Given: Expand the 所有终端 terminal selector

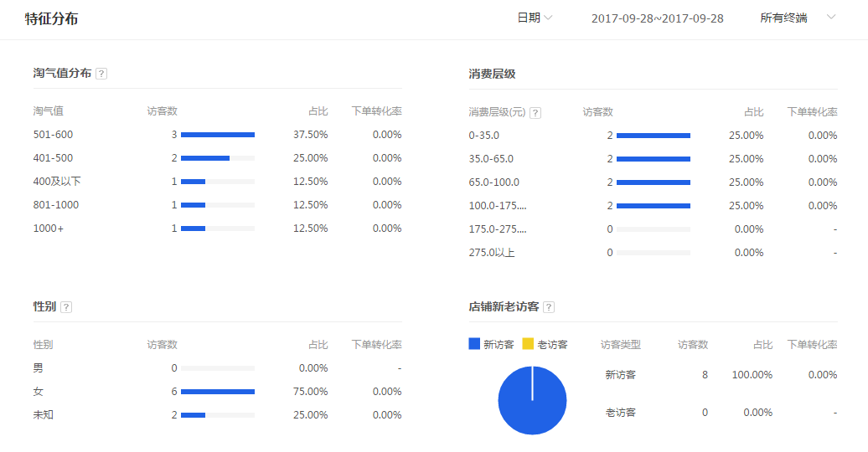Looking at the screenshot, I should coord(797,18).
